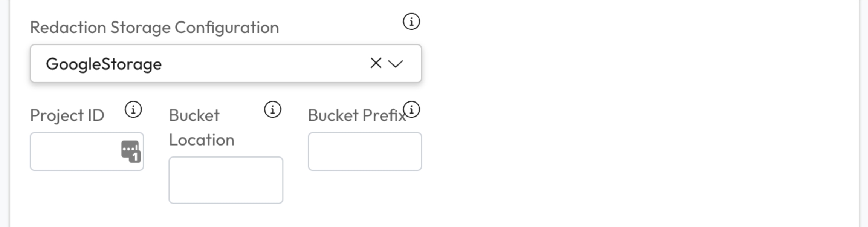Click the Redaction Storage Configuration label
Screen dimensions: 868x227
(x=154, y=28)
